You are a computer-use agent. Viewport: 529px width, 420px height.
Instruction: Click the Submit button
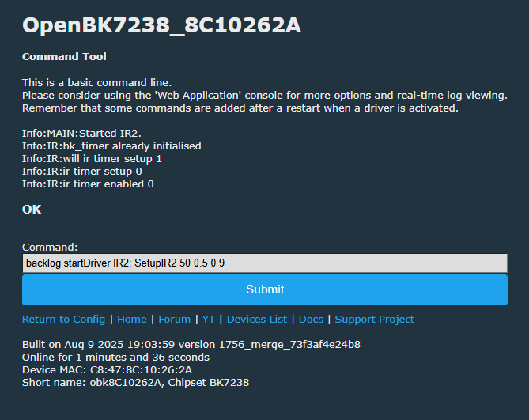coord(264,289)
